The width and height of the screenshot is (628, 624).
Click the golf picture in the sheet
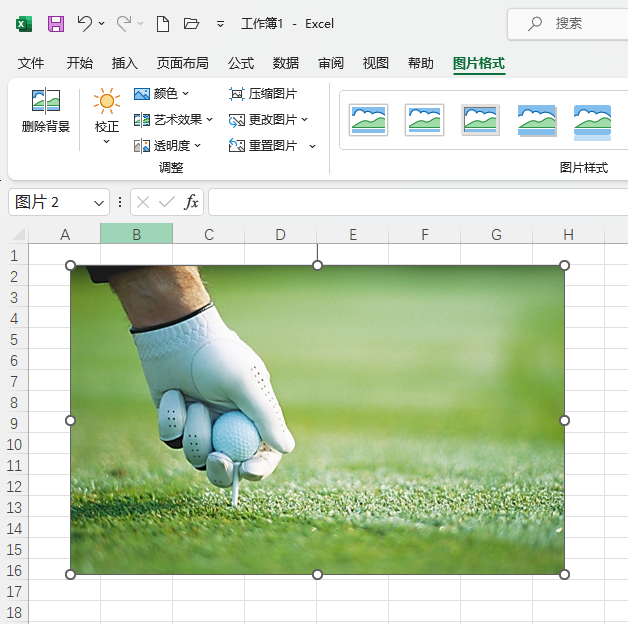317,420
